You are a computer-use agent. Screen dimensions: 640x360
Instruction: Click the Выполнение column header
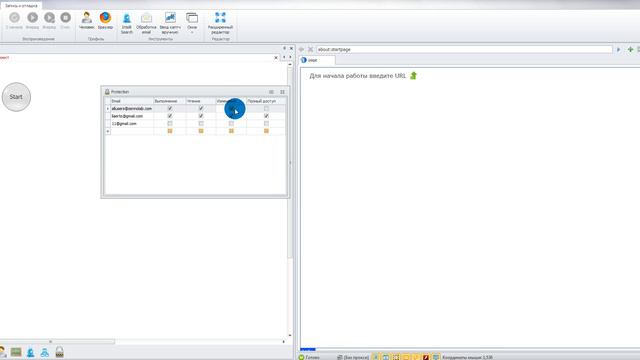170,101
